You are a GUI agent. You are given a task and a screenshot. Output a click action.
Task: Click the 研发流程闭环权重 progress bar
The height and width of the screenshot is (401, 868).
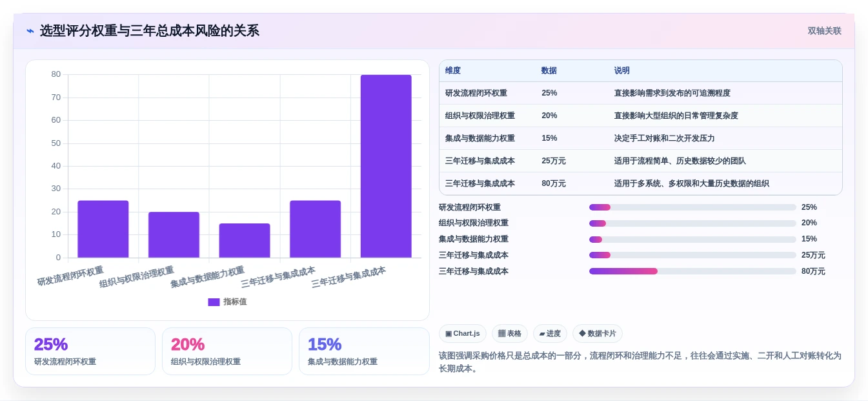692,207
